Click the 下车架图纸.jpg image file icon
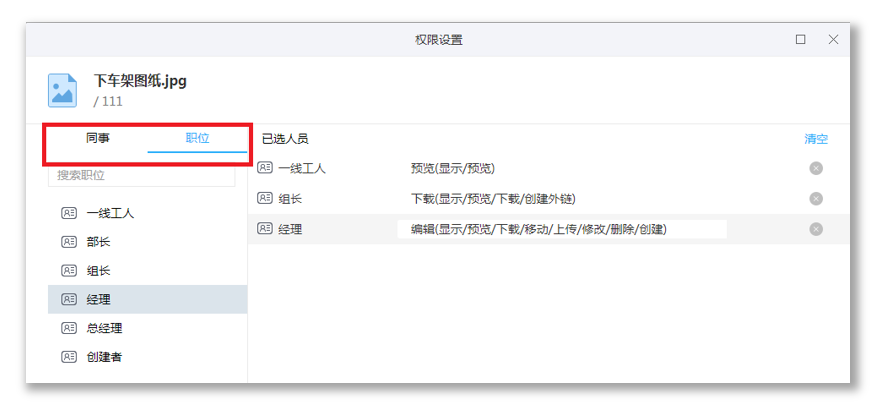Screen dimensions: 875x411 (x=62, y=90)
